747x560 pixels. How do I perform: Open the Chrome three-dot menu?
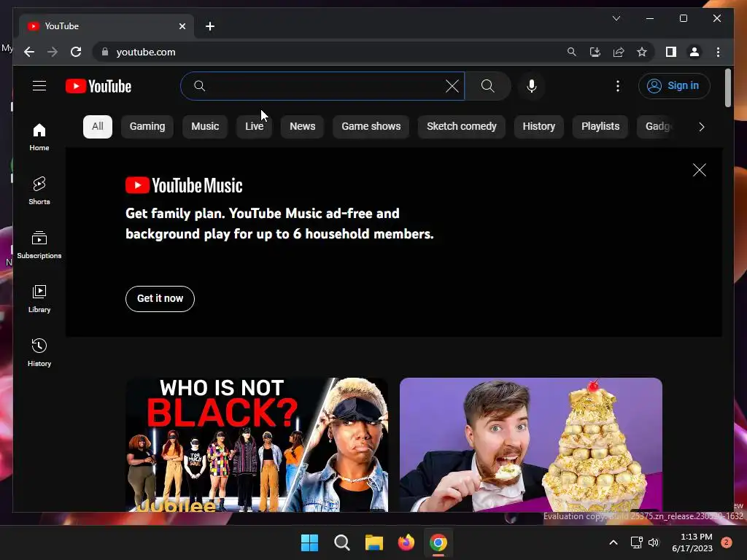coord(718,52)
